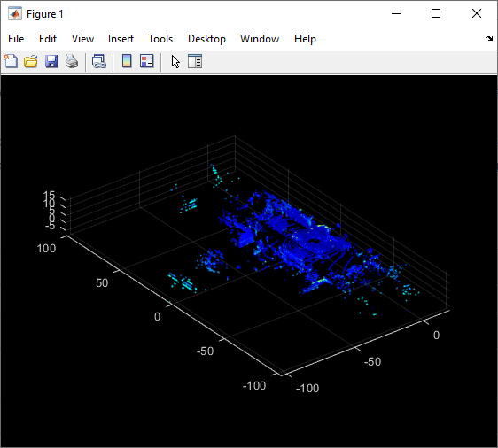This screenshot has height=448, width=498.
Task: Insert a colorbar with the toolbar icon
Action: pos(127,61)
